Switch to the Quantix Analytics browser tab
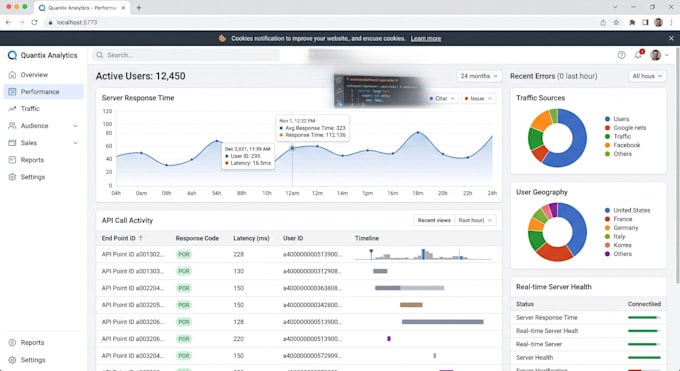This screenshot has height=371, width=680. [x=82, y=8]
